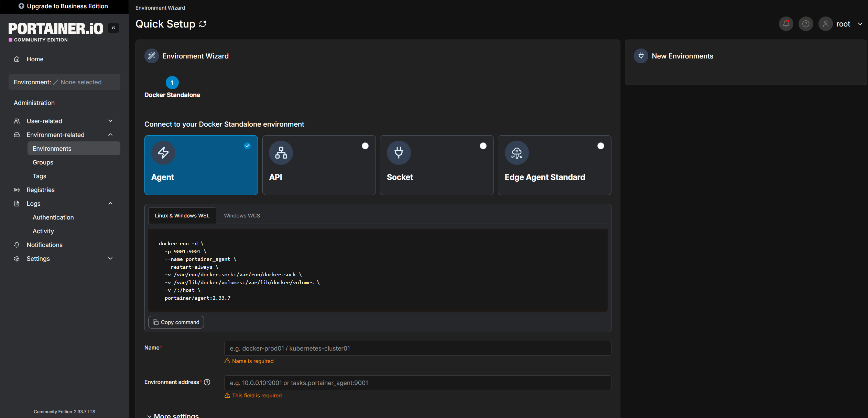The width and height of the screenshot is (868, 418).
Task: Open Environments in the sidebar
Action: 74,149
